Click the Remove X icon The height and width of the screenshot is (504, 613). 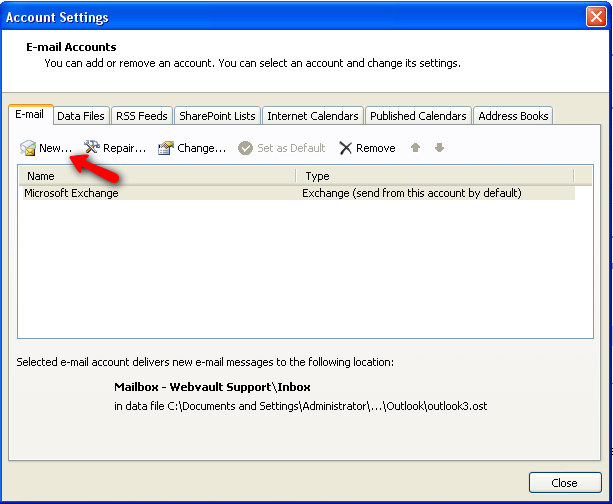pos(346,148)
